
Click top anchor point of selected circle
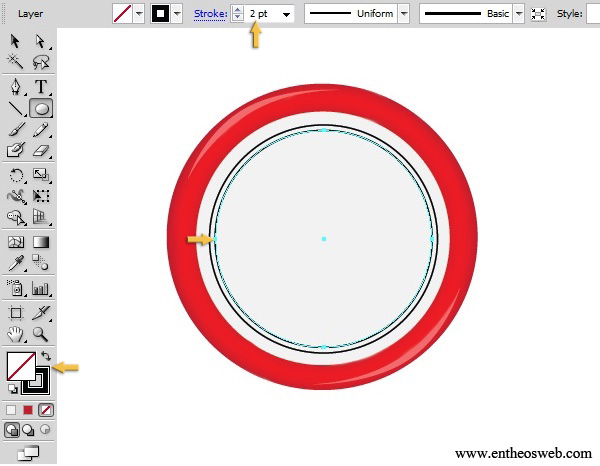pos(324,130)
